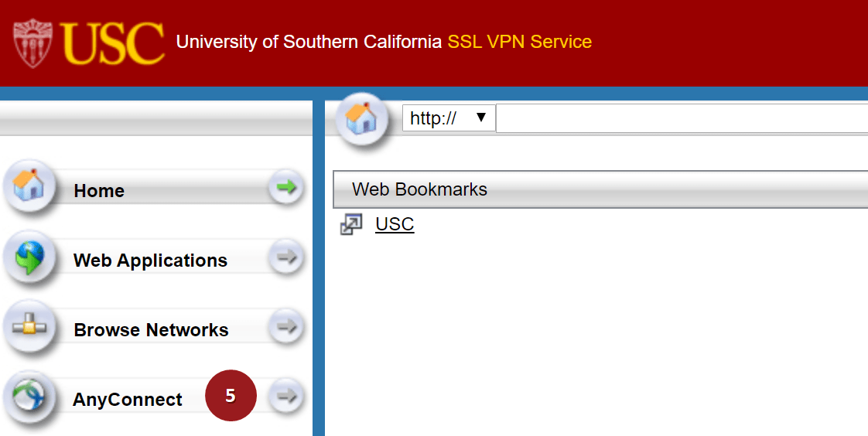This screenshot has width=868, height=436.
Task: Open the Browse Networks menu item
Action: [x=151, y=330]
